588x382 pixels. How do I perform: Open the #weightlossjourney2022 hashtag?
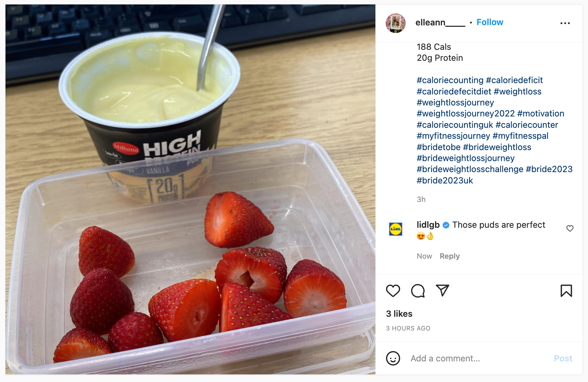point(466,114)
